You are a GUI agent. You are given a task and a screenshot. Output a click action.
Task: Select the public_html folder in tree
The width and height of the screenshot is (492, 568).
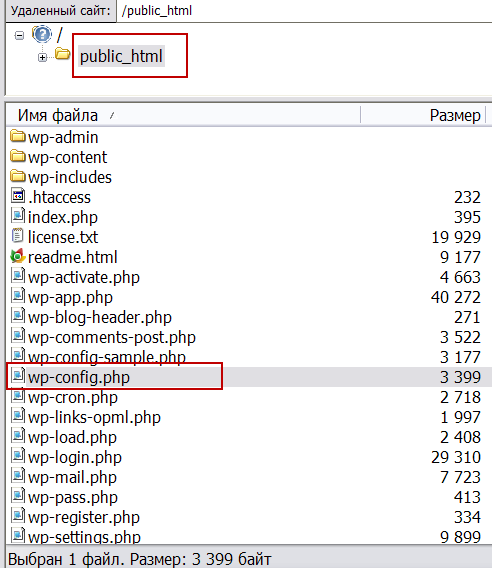pos(121,56)
